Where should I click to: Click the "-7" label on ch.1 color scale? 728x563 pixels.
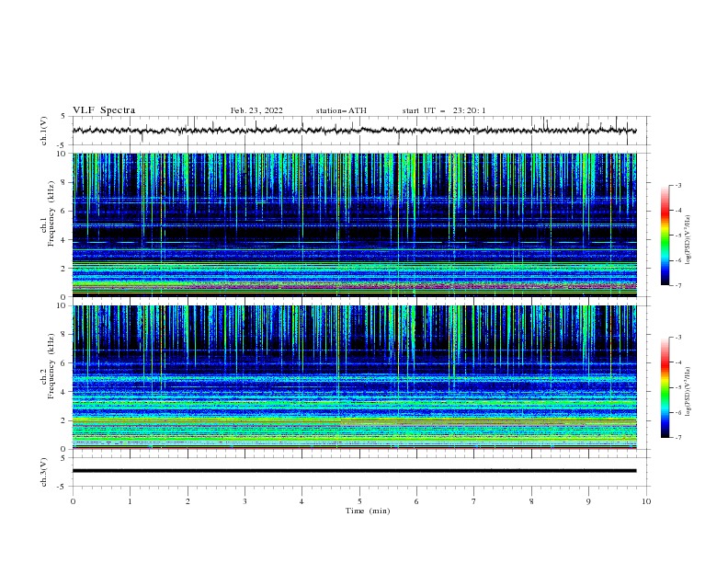pos(678,285)
